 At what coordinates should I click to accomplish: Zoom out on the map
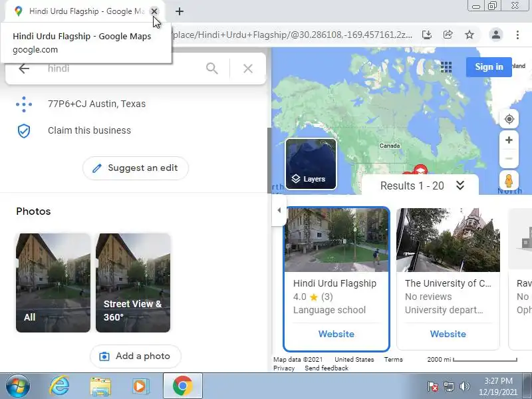(509, 158)
